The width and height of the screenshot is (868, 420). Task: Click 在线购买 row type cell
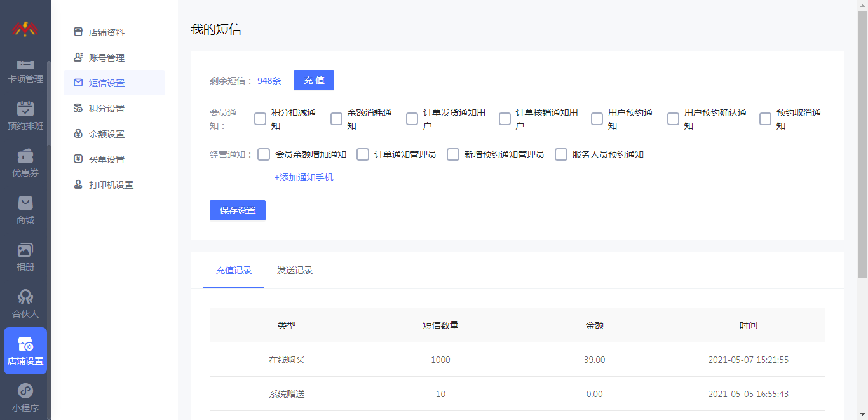click(287, 360)
